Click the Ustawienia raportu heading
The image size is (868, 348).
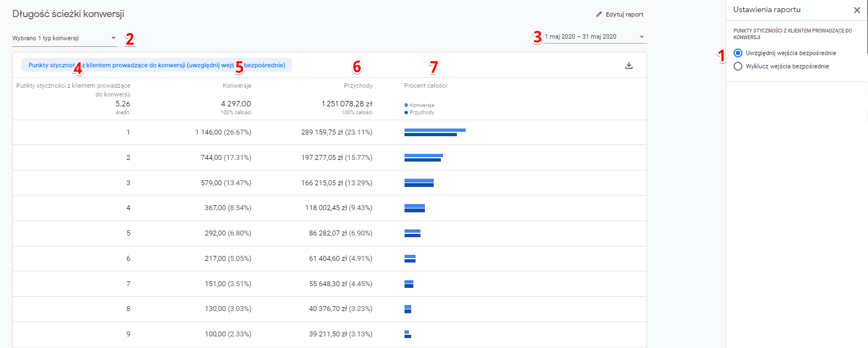point(767,9)
